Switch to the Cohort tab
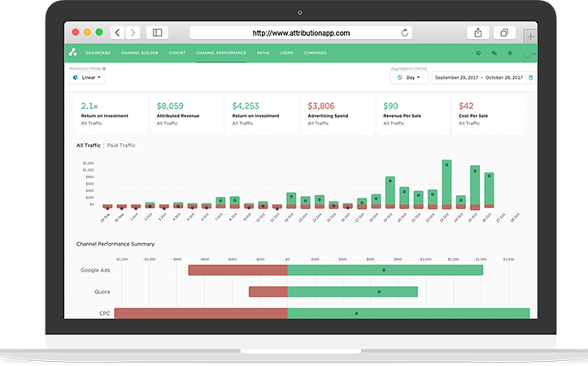The height and width of the screenshot is (366, 588). pyautogui.click(x=177, y=53)
